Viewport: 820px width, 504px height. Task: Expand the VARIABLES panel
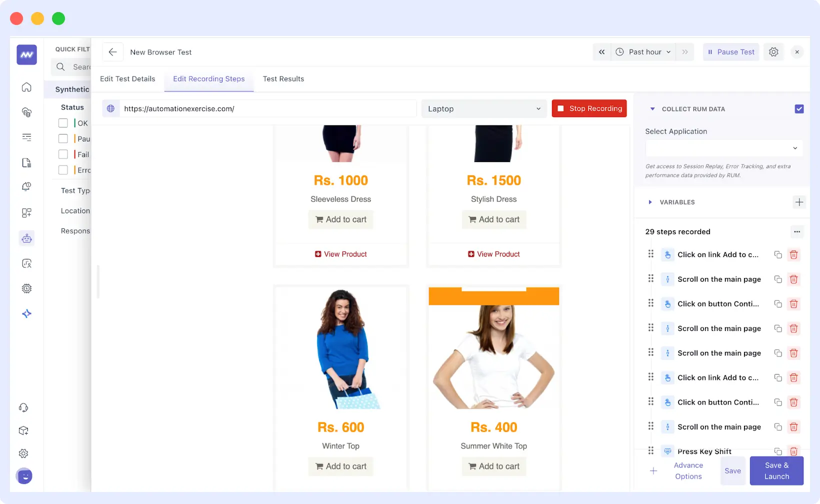click(650, 202)
